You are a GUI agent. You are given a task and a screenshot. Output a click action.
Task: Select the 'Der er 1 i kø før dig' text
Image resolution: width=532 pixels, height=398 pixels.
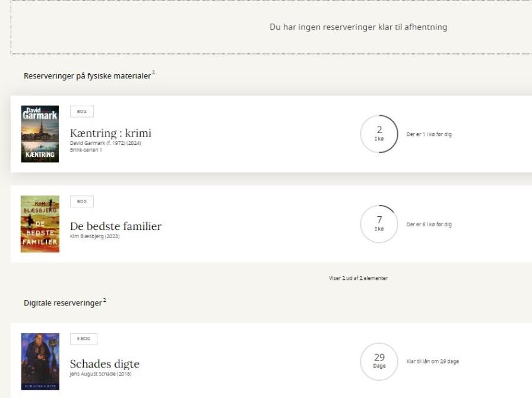(x=429, y=135)
